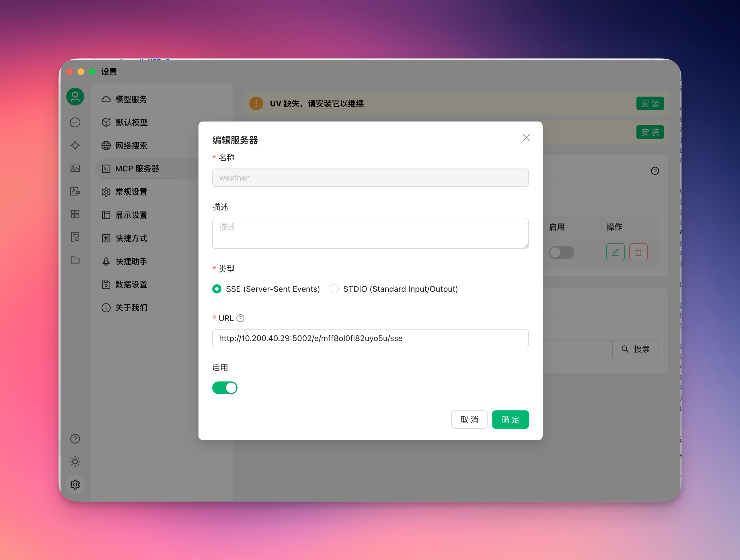Click the URL help question mark icon

(x=240, y=318)
